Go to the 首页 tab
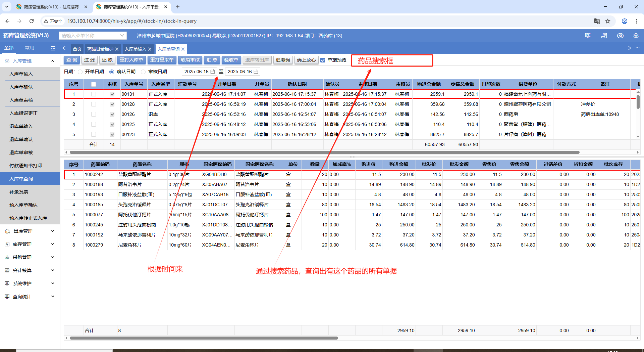 (x=77, y=49)
